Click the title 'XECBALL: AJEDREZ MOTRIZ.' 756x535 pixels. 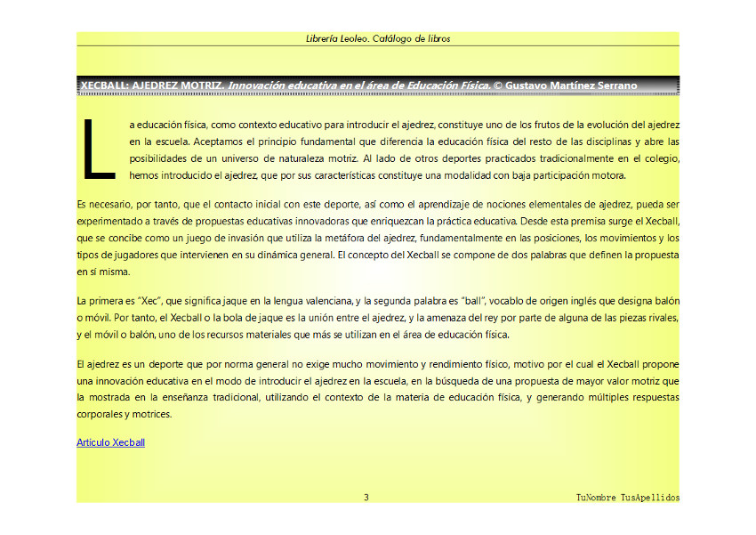coord(152,85)
